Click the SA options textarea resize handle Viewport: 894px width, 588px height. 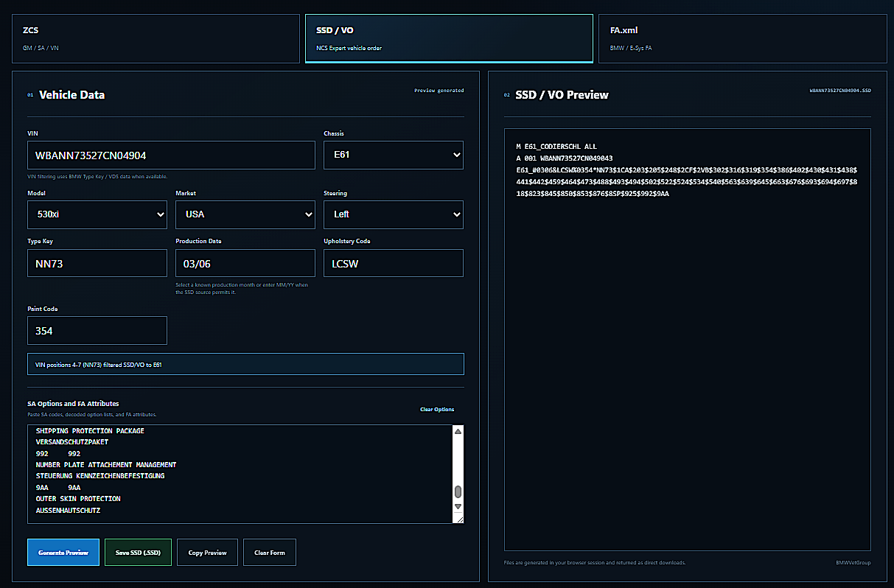coord(458,518)
